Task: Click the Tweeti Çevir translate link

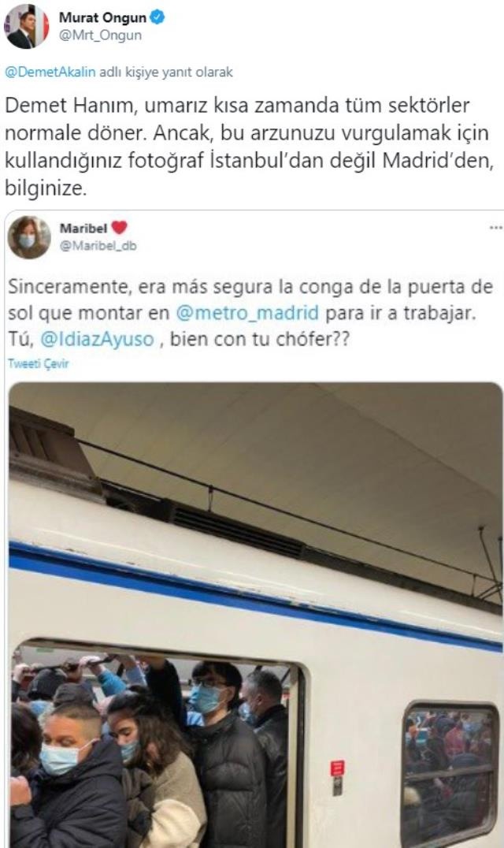Action: click(39, 363)
